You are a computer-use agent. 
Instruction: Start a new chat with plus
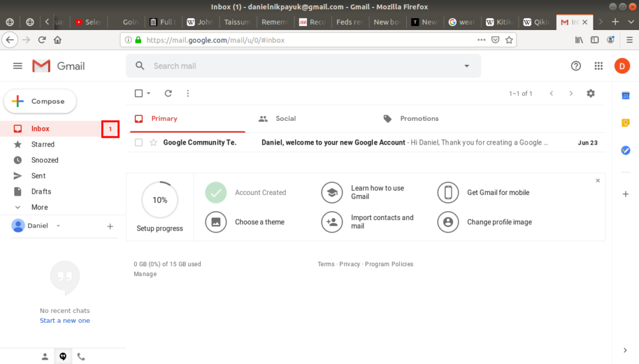point(110,226)
